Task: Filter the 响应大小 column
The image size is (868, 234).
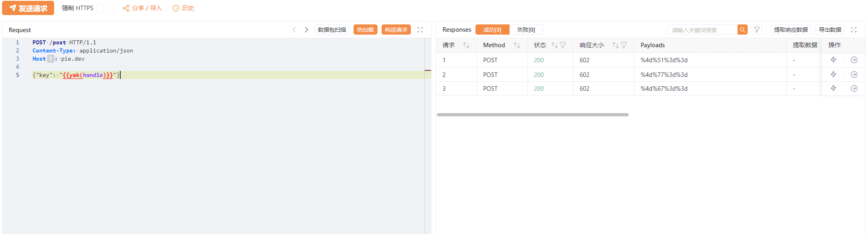Action: pos(624,45)
